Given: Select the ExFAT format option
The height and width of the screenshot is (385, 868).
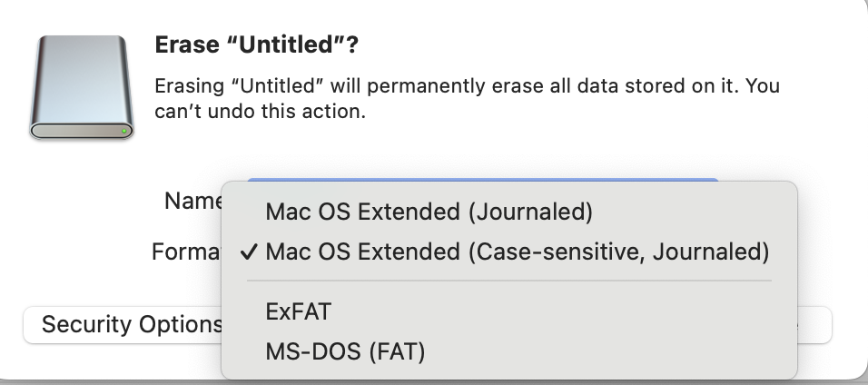Looking at the screenshot, I should tap(299, 311).
